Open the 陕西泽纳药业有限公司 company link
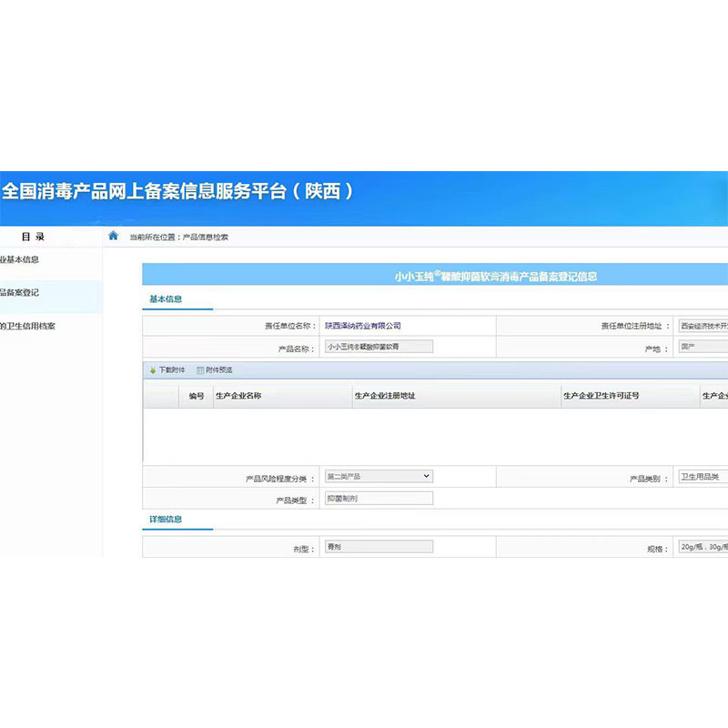 [x=363, y=325]
